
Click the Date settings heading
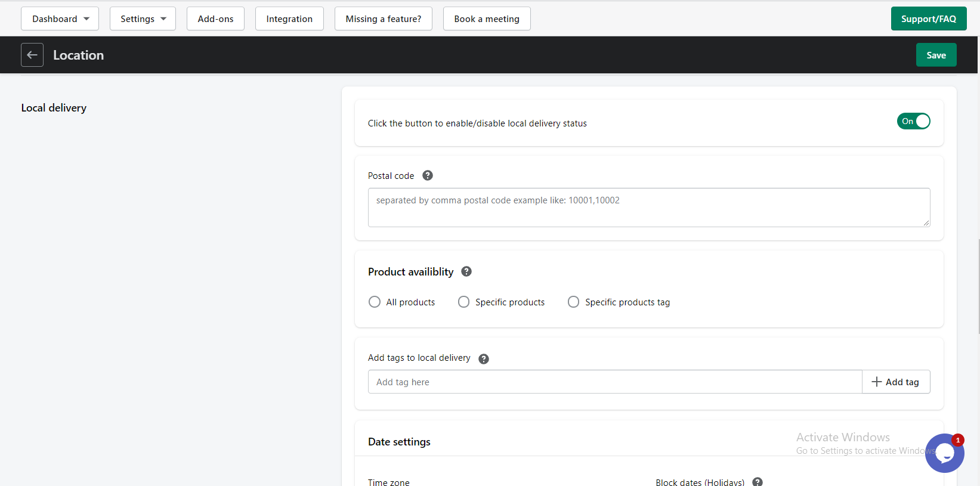click(x=399, y=442)
